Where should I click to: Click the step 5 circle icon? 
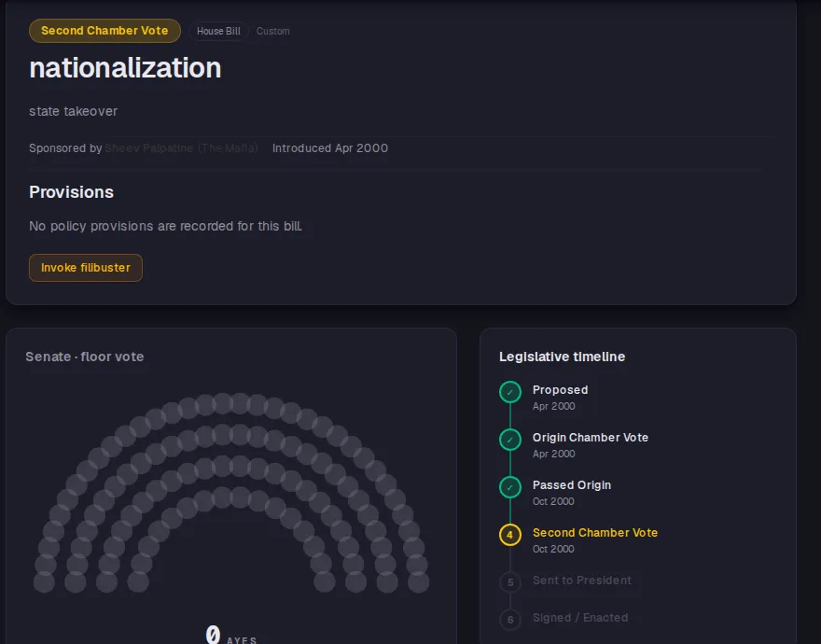coord(510,582)
